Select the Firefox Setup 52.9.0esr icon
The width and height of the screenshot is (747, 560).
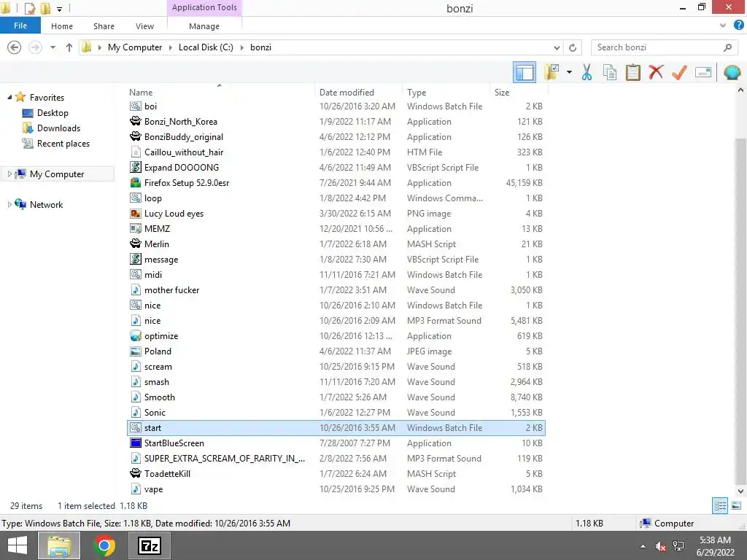[x=135, y=183]
